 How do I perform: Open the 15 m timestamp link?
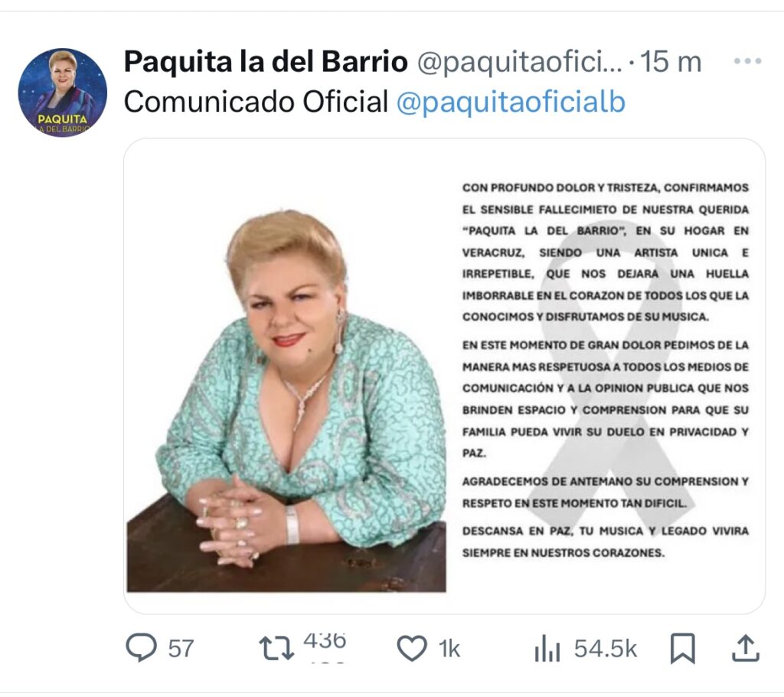[x=671, y=61]
